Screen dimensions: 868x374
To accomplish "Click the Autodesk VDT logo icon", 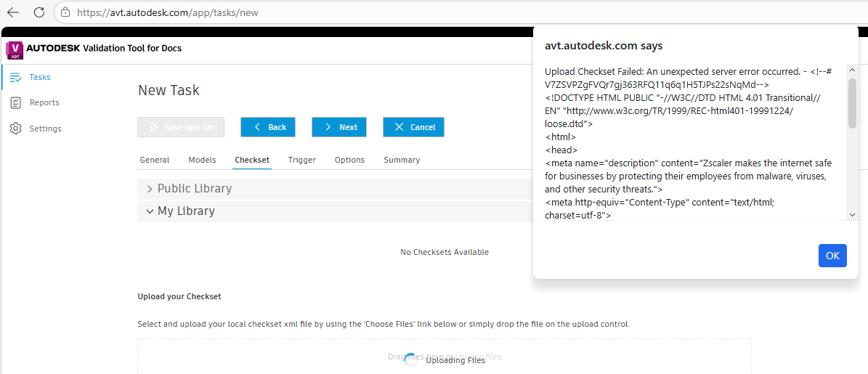I will point(15,50).
